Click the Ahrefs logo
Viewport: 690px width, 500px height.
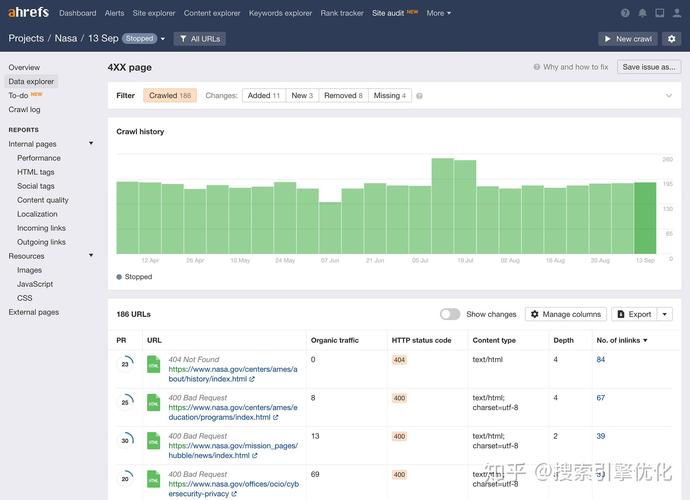[28, 12]
